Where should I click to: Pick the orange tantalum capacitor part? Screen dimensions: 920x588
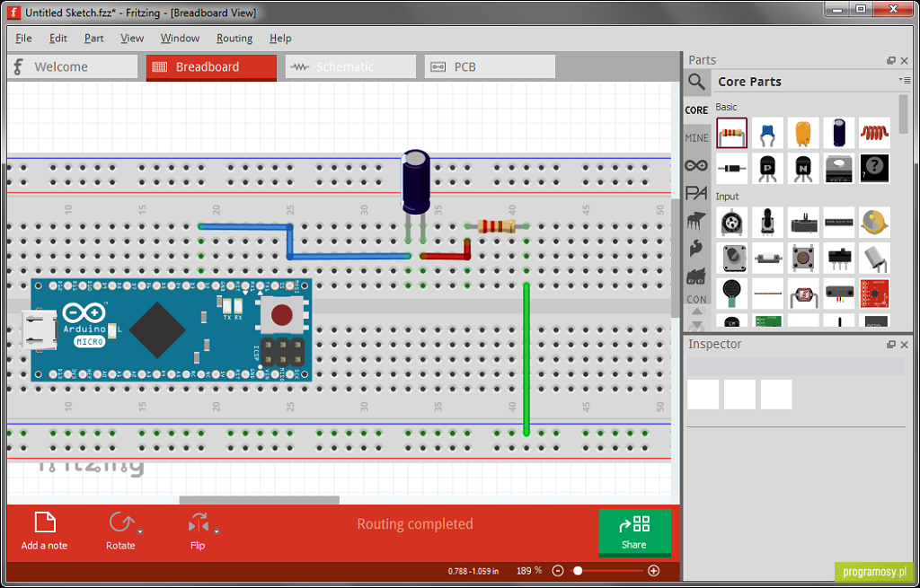[803, 133]
